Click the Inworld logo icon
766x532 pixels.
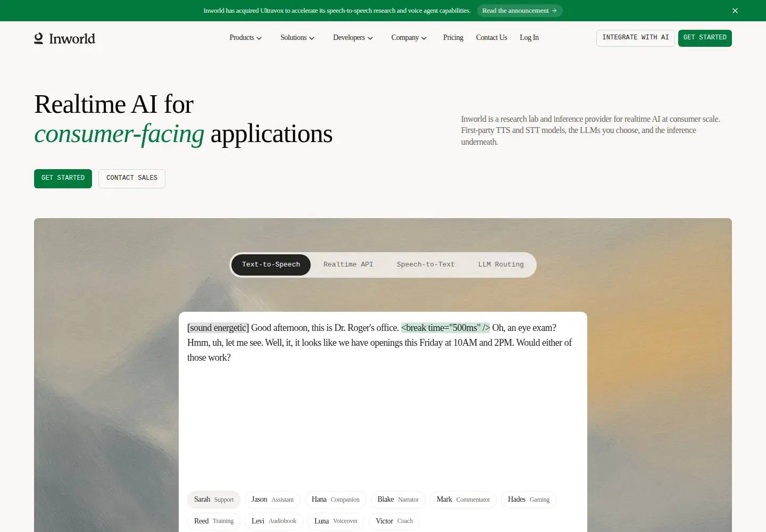[39, 38]
